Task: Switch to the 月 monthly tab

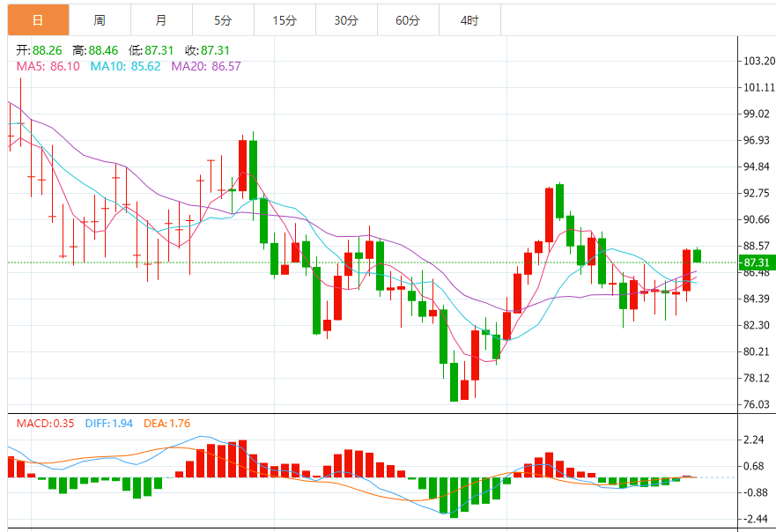Action: [x=161, y=20]
